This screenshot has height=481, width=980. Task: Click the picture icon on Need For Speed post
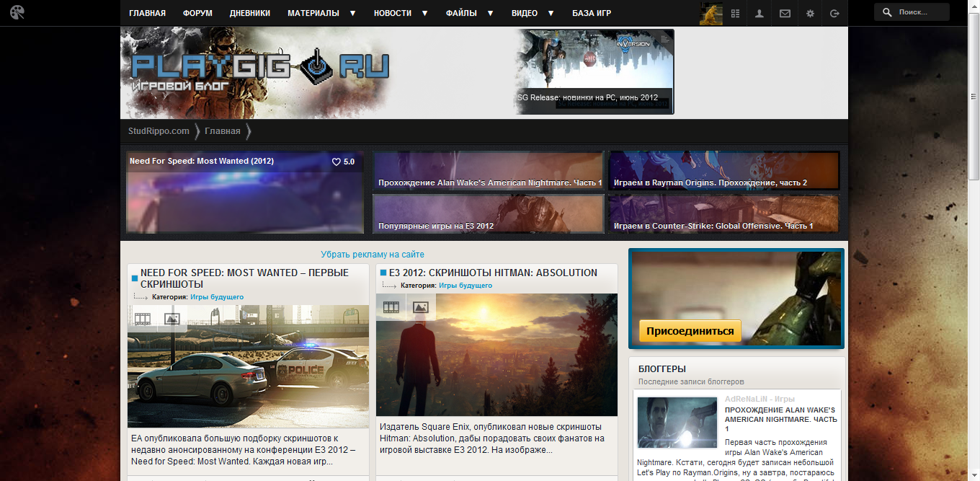click(x=171, y=318)
